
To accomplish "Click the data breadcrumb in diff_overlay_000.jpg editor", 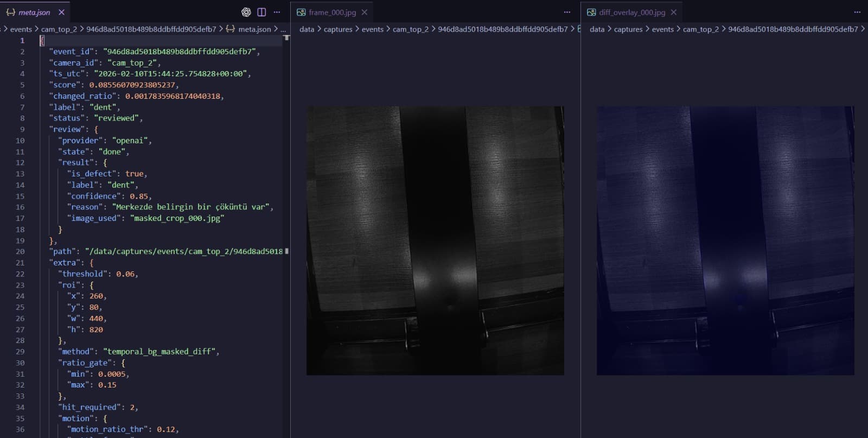I will point(597,29).
